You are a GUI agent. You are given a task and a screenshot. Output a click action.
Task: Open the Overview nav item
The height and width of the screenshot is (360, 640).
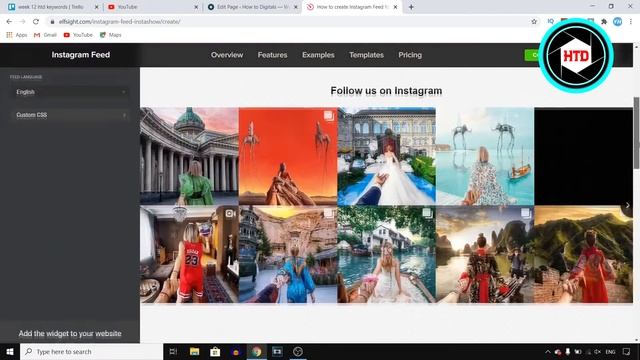click(227, 55)
